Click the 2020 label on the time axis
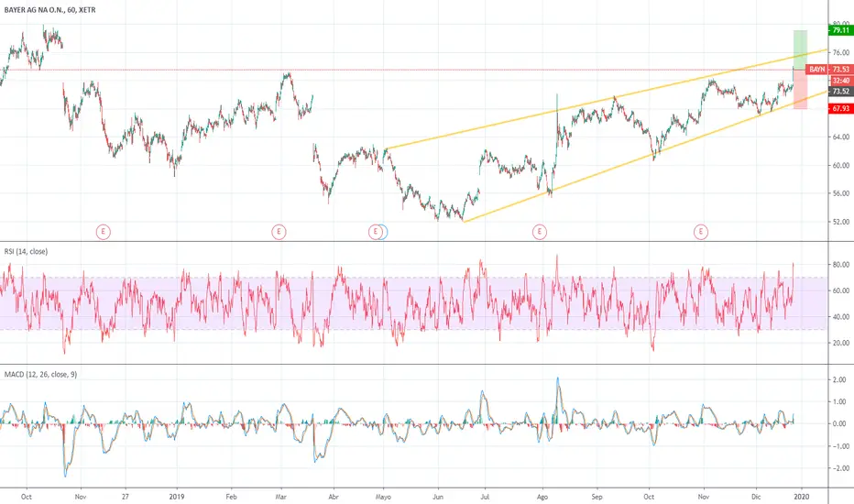Viewport: 854px width, 504px height. (800, 497)
